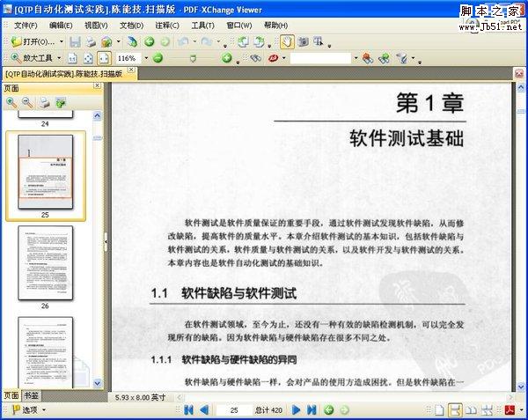Switch to Single Page layout
Viewport: 528px width, 420px height.
click(439, 410)
